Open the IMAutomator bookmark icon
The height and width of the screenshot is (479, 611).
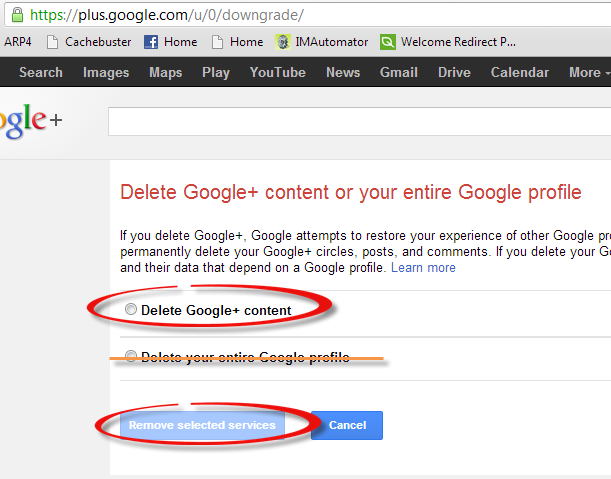pyautogui.click(x=283, y=42)
